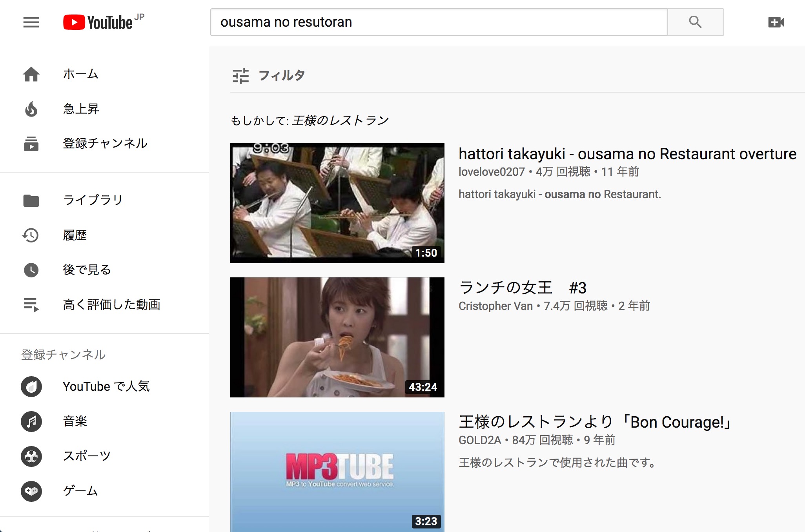The image size is (805, 532).
Task: Open the create video camera icon
Action: tap(776, 22)
